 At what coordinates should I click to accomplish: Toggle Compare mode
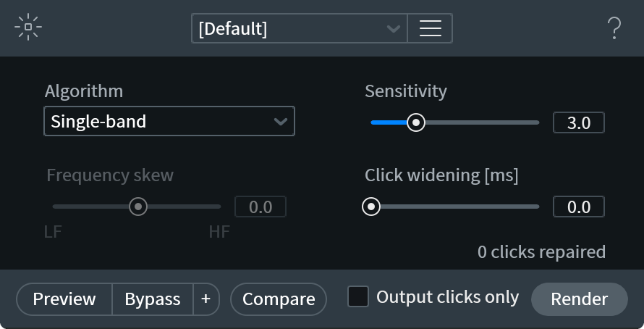[279, 299]
